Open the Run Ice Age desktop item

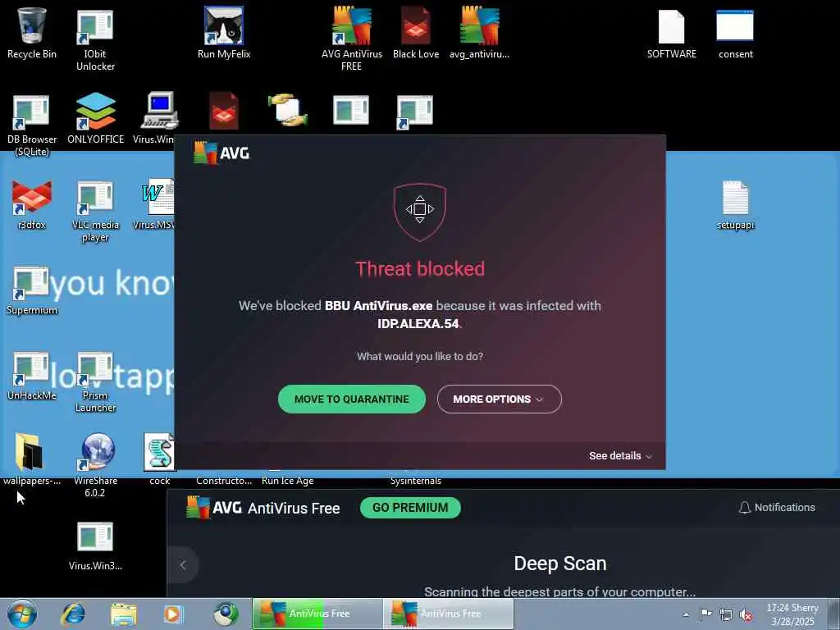pyautogui.click(x=288, y=481)
